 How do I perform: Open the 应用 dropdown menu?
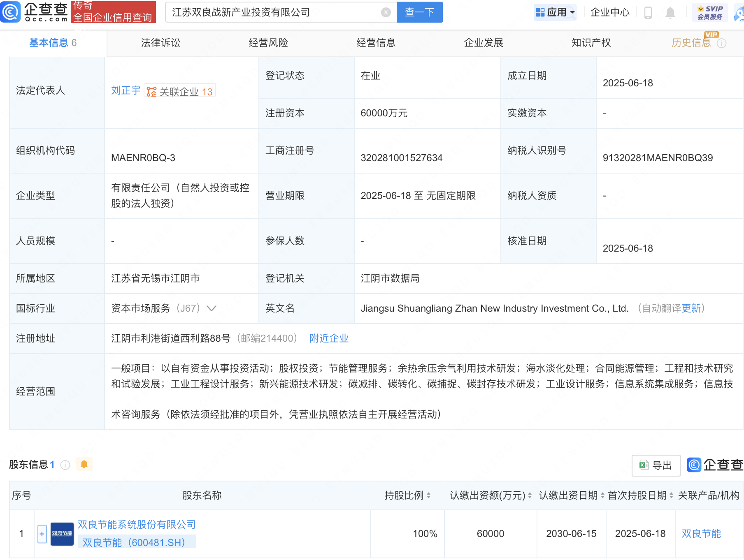[555, 12]
